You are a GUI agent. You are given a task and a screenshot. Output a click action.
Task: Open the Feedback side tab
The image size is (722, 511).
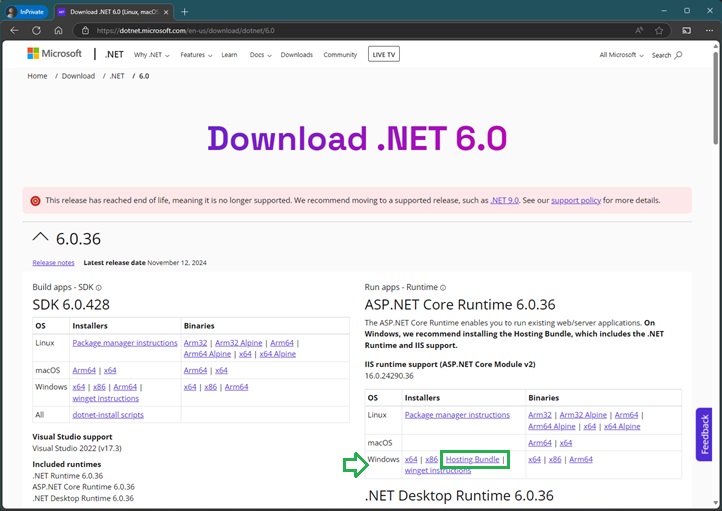pyautogui.click(x=704, y=434)
